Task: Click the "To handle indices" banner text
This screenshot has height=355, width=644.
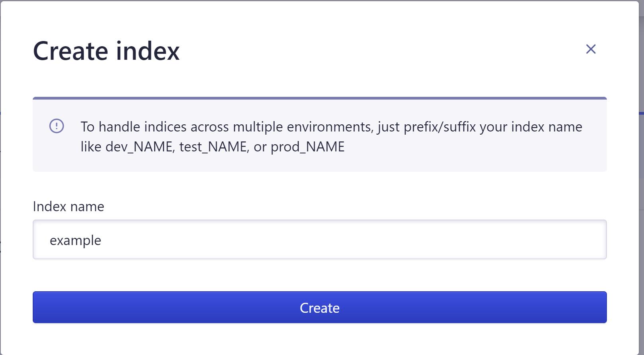Action: (134, 127)
